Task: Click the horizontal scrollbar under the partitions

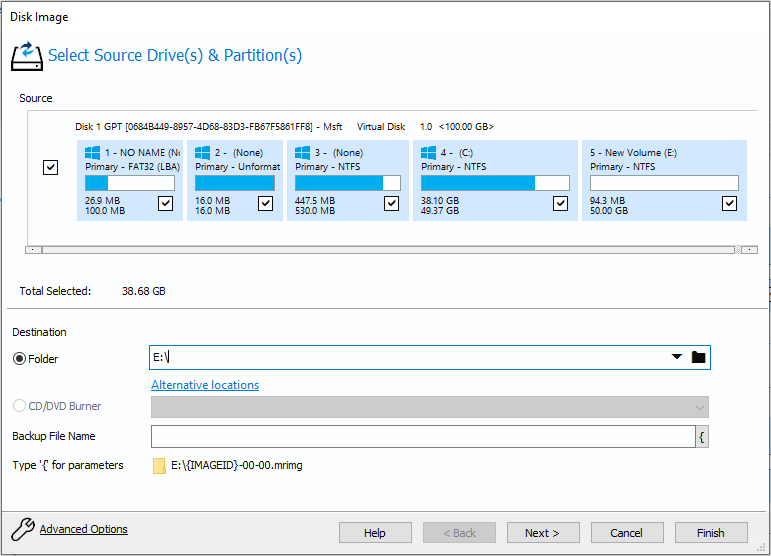Action: (390, 249)
